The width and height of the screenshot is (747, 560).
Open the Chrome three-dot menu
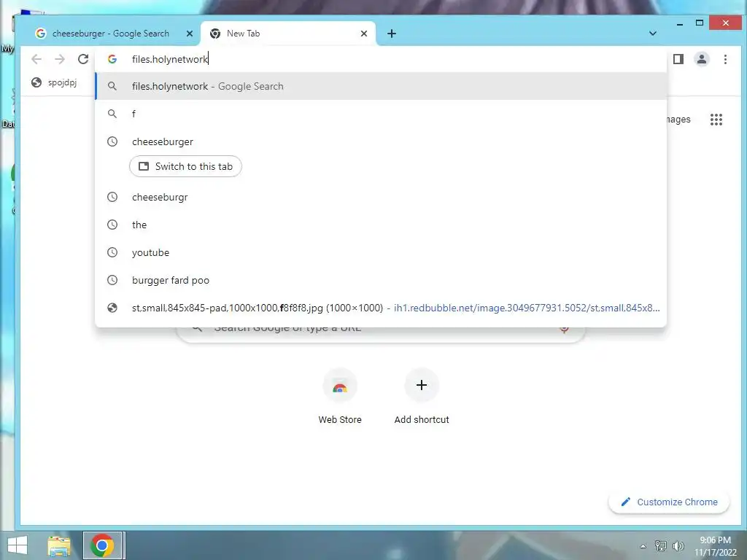pos(725,59)
